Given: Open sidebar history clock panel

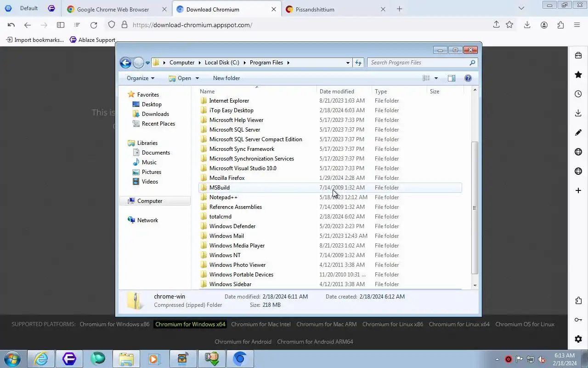Looking at the screenshot, I should tap(578, 94).
